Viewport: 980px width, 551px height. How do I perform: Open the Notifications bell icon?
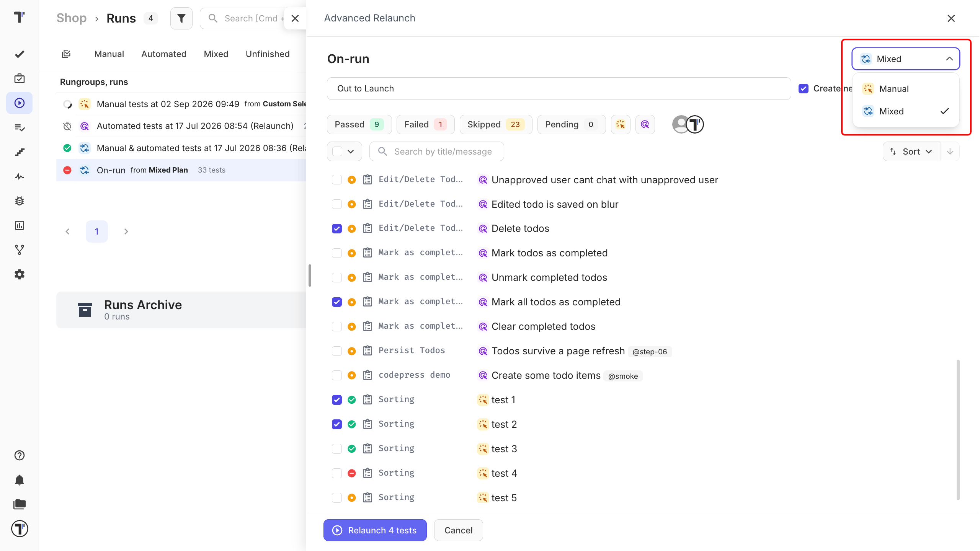(x=20, y=480)
